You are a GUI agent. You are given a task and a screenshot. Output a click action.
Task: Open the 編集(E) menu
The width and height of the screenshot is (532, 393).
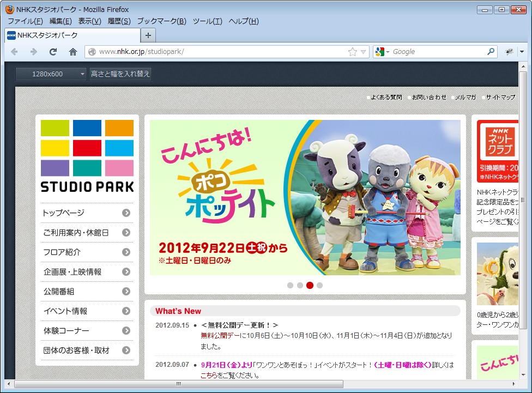point(61,21)
